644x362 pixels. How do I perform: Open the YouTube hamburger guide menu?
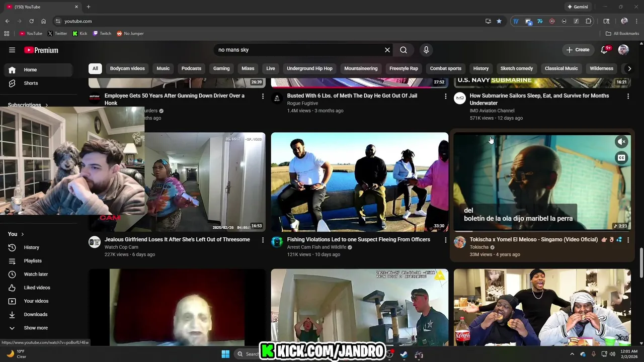coord(12,50)
